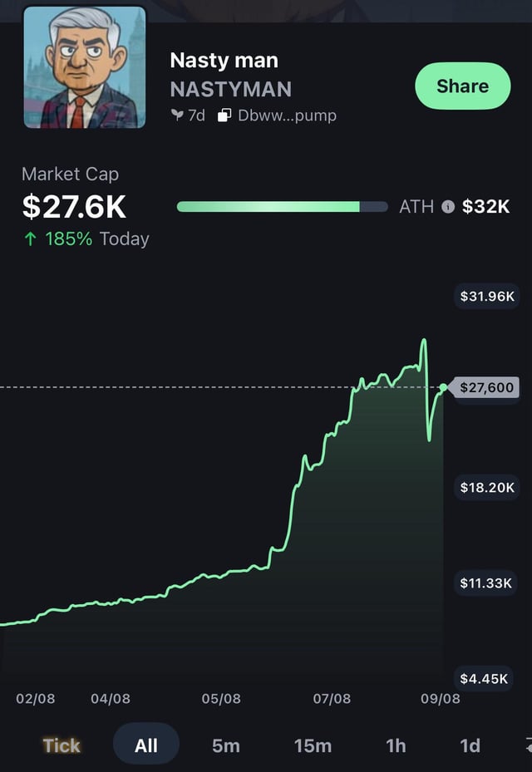Open chart settings icon at far right of timeframes
The image size is (532, 772).
point(527,745)
